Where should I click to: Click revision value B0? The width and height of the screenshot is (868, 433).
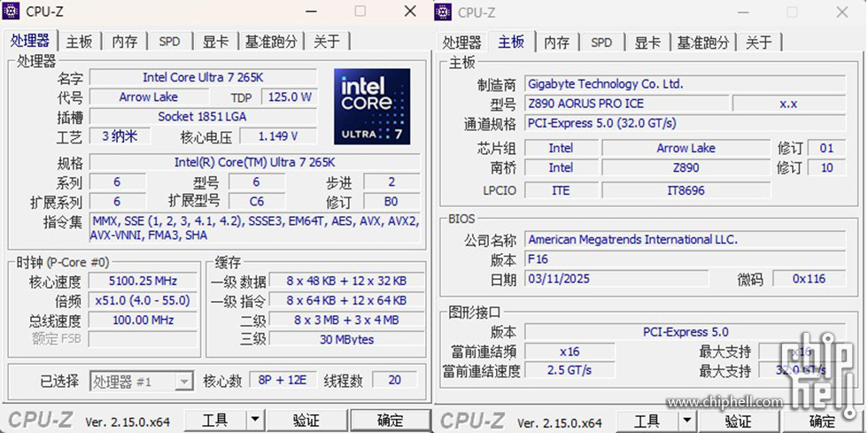point(391,201)
